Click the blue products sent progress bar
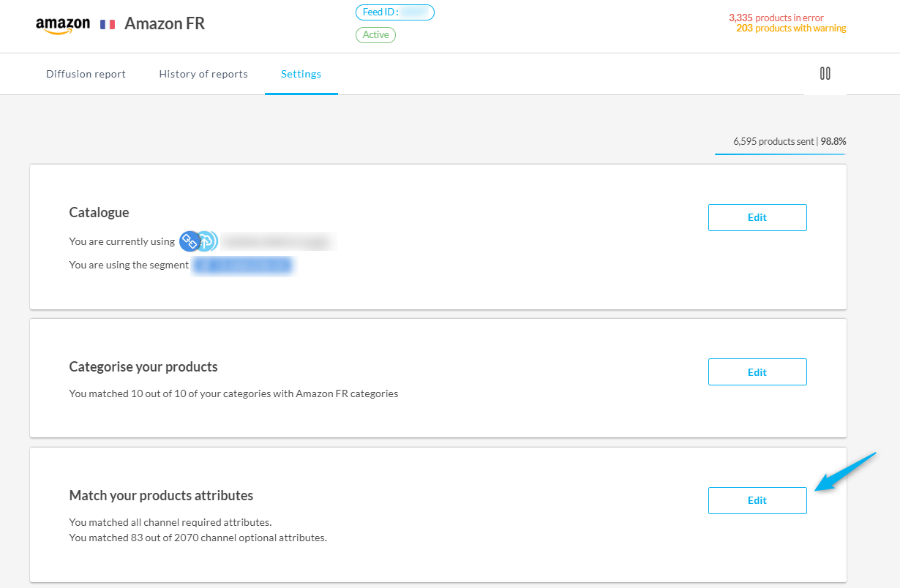This screenshot has height=588, width=900. pyautogui.click(x=779, y=154)
